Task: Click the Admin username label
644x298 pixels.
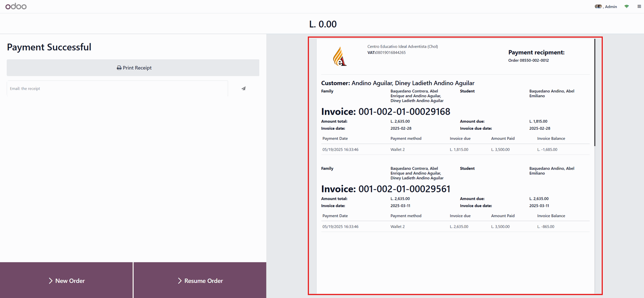Action: (x=611, y=7)
